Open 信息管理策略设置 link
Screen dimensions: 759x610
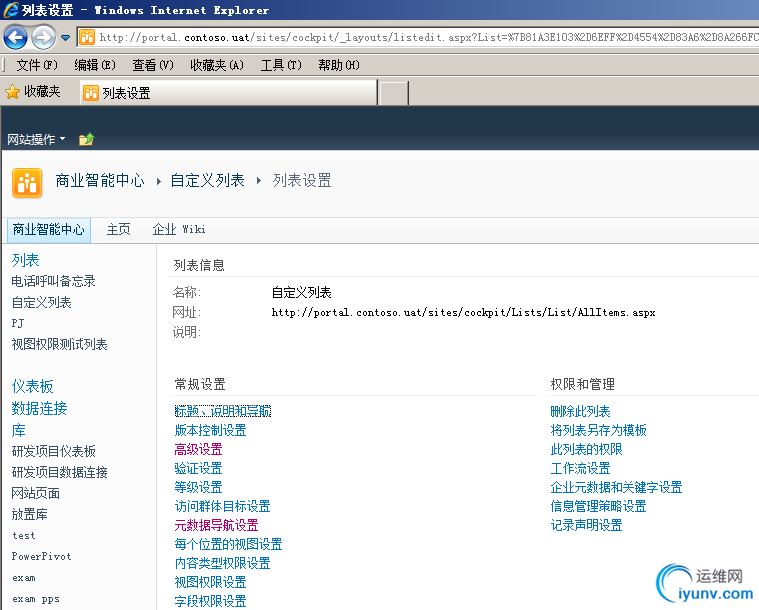click(x=598, y=506)
